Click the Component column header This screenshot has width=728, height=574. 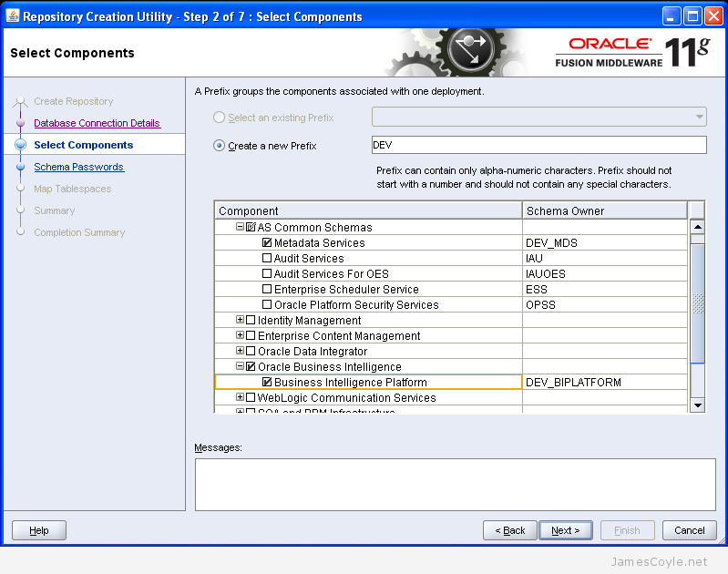(369, 210)
